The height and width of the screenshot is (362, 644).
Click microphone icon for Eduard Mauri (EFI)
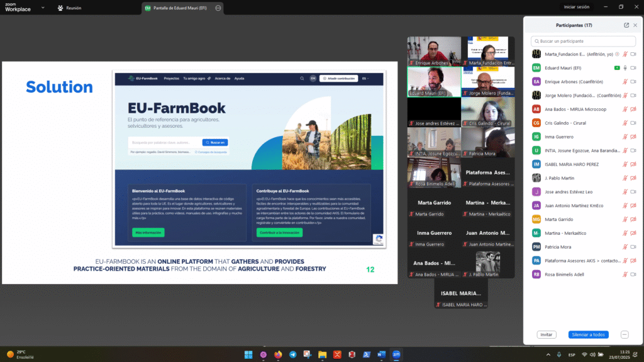click(x=625, y=68)
